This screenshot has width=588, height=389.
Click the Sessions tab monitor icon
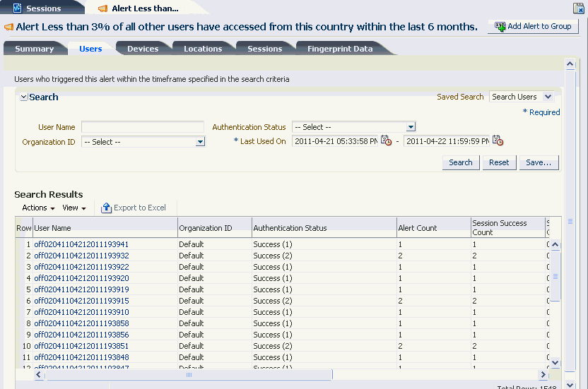(x=17, y=8)
